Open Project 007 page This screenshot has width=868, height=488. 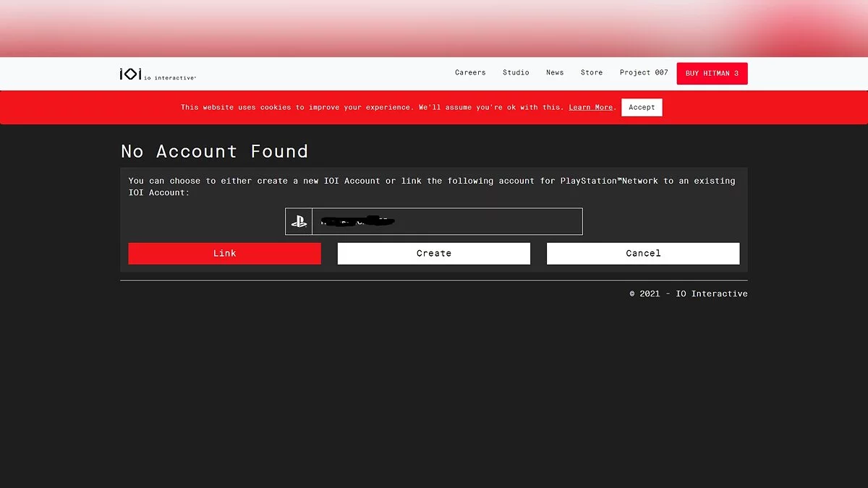(x=644, y=72)
